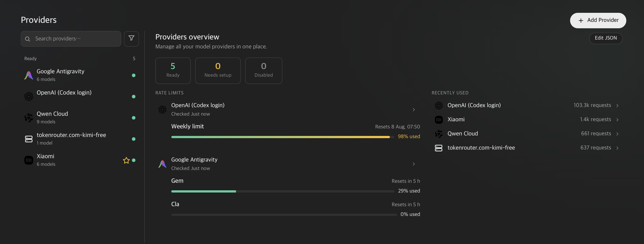644x244 pixels.
Task: Open the provider filter icon
Action: [131, 38]
